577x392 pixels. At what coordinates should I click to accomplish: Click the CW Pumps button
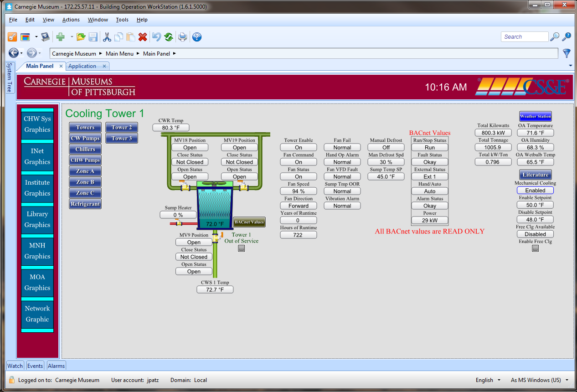(85, 138)
